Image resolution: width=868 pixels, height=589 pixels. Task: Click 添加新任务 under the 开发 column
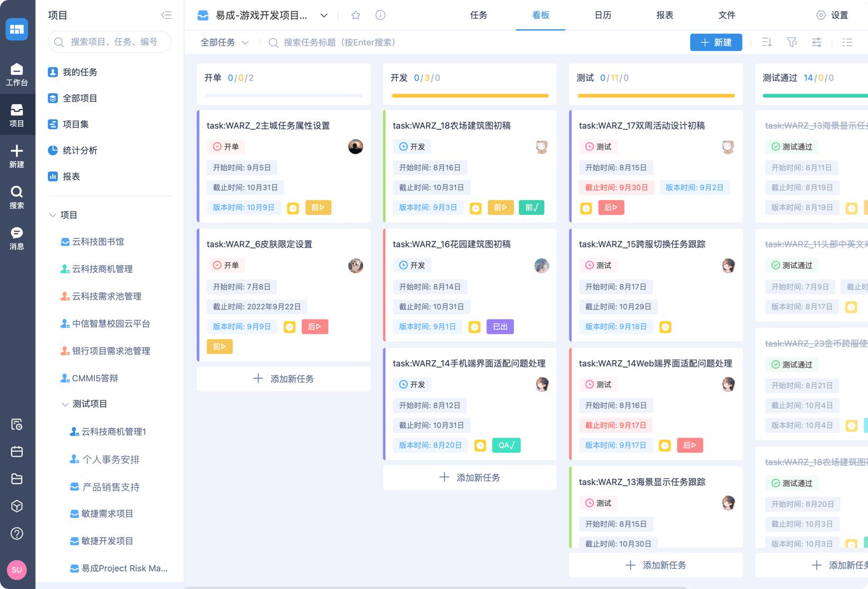click(x=469, y=477)
